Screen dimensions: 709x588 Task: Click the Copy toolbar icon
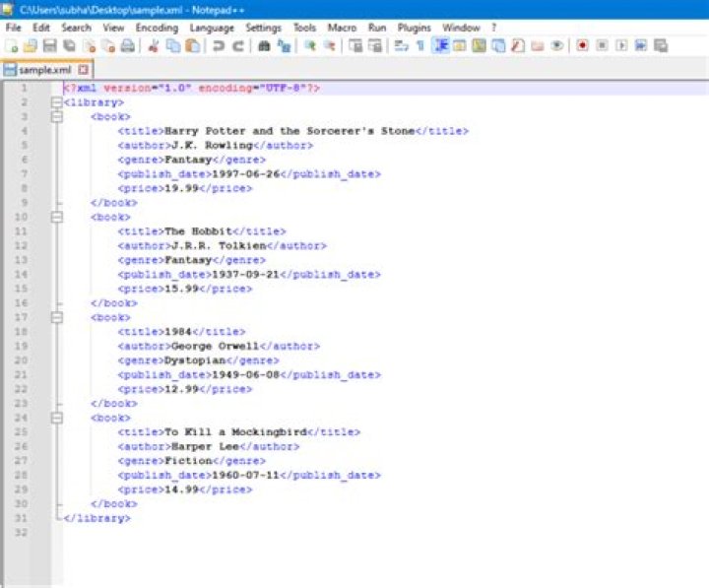click(173, 45)
